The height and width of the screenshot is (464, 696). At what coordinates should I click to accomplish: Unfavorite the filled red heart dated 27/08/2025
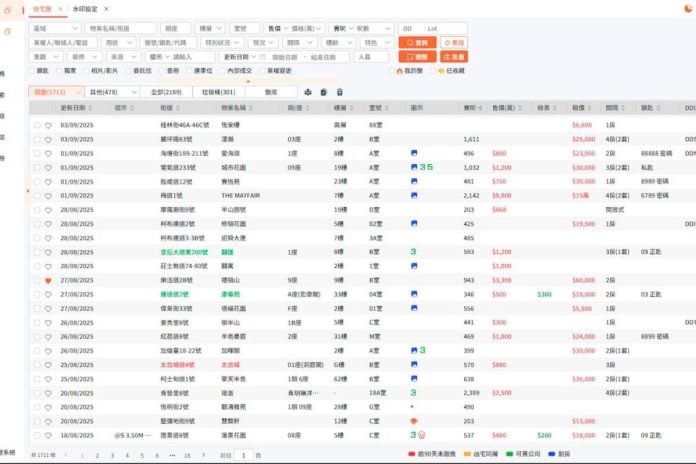[x=48, y=281]
